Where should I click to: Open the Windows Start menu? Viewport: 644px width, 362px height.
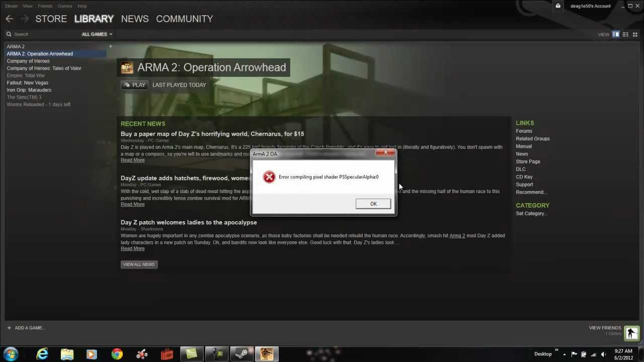click(x=11, y=354)
